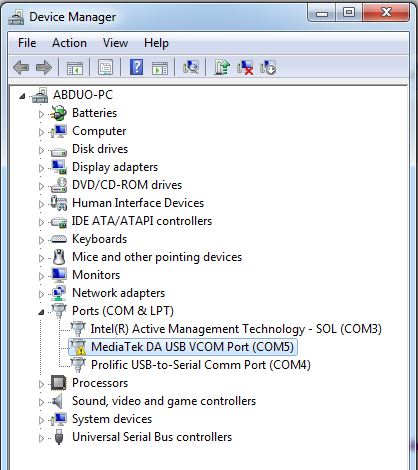
Task: Select MediaTek DA USB VCOM Port (COM5)
Action: pos(192,347)
